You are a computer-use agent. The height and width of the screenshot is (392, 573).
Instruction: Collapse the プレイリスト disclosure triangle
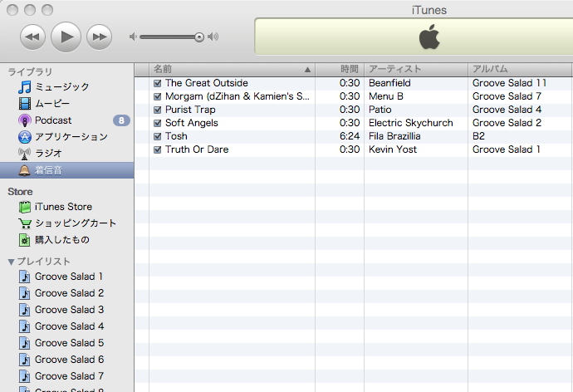pos(11,262)
